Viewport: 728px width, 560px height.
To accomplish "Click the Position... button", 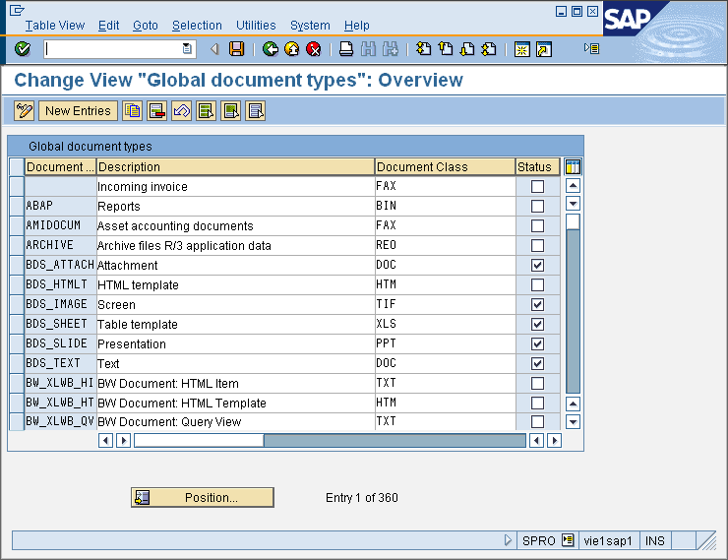I will 203,498.
